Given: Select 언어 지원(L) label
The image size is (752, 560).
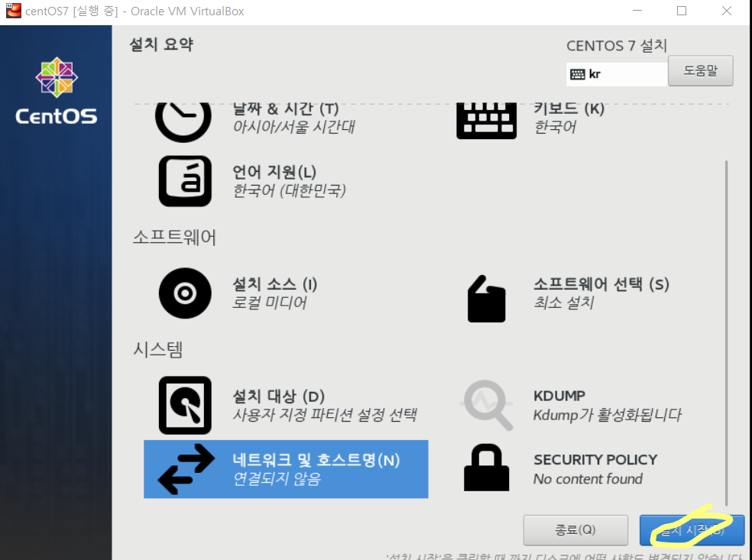Looking at the screenshot, I should tap(274, 172).
